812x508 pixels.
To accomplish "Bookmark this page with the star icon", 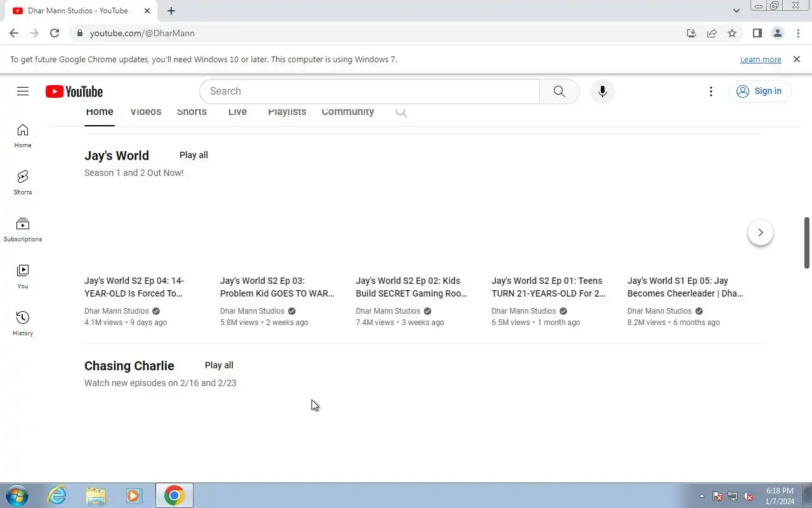I will pos(732,33).
